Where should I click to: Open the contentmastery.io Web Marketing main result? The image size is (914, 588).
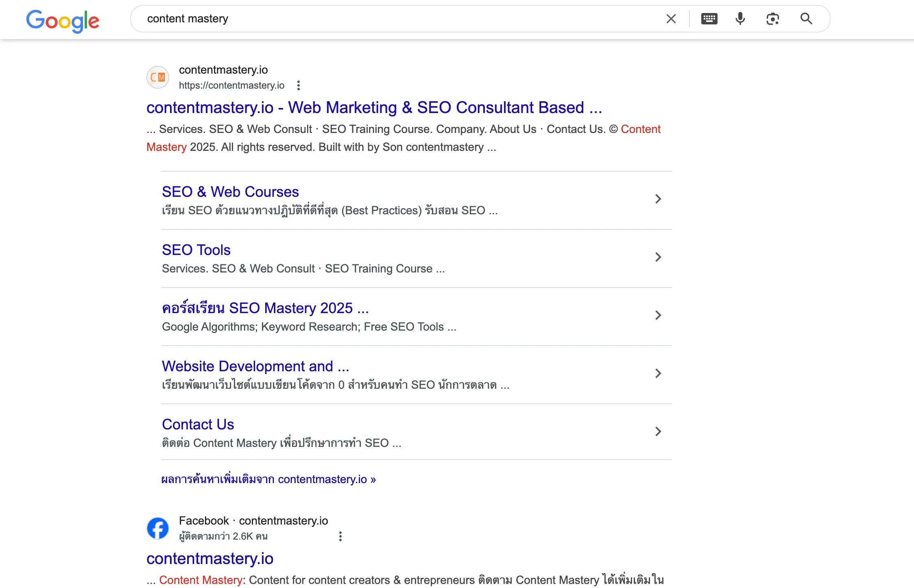(374, 108)
